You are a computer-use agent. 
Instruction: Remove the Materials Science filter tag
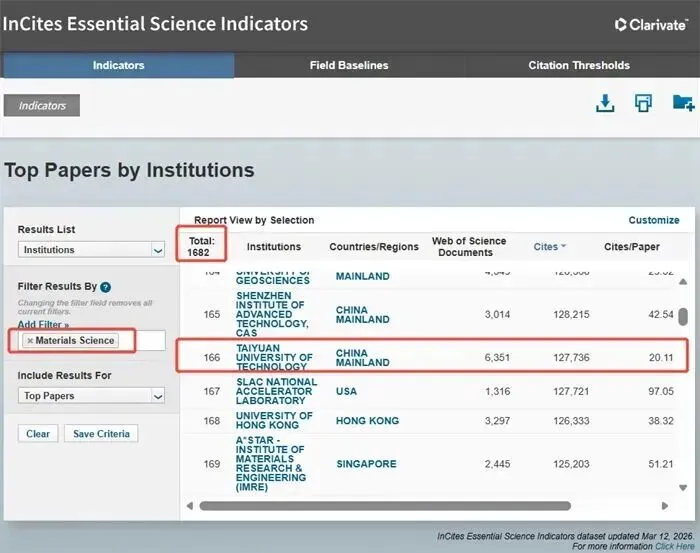click(x=30, y=341)
